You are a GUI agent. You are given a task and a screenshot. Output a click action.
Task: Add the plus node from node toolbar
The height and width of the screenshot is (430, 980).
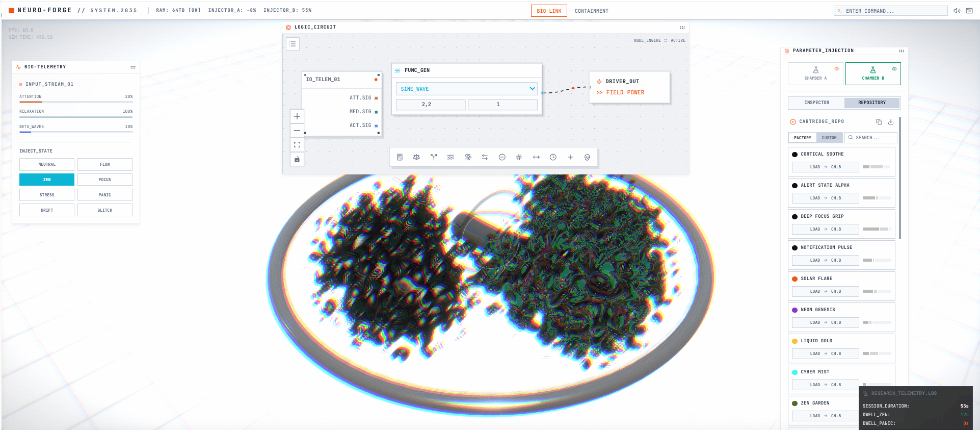pyautogui.click(x=570, y=157)
